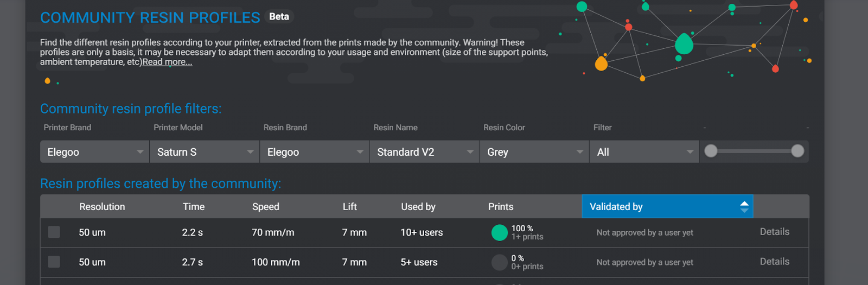Open the Resin Name dropdown showing Standard V2
This screenshot has height=285, width=868.
click(424, 152)
